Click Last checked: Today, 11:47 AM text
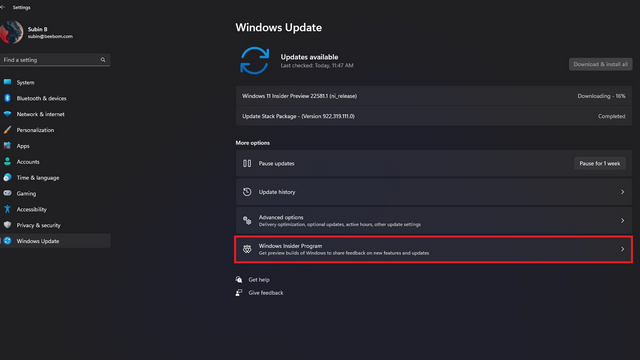Screen dimensions: 640x360 tap(317, 65)
